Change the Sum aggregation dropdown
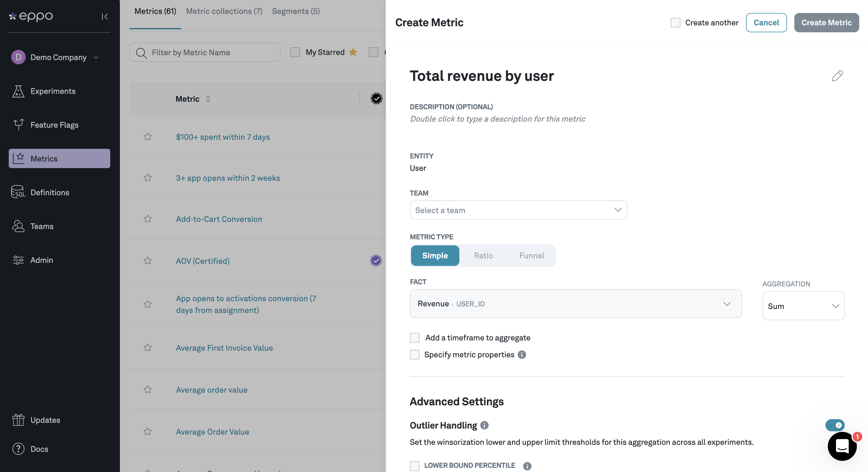868x472 pixels. tap(803, 306)
